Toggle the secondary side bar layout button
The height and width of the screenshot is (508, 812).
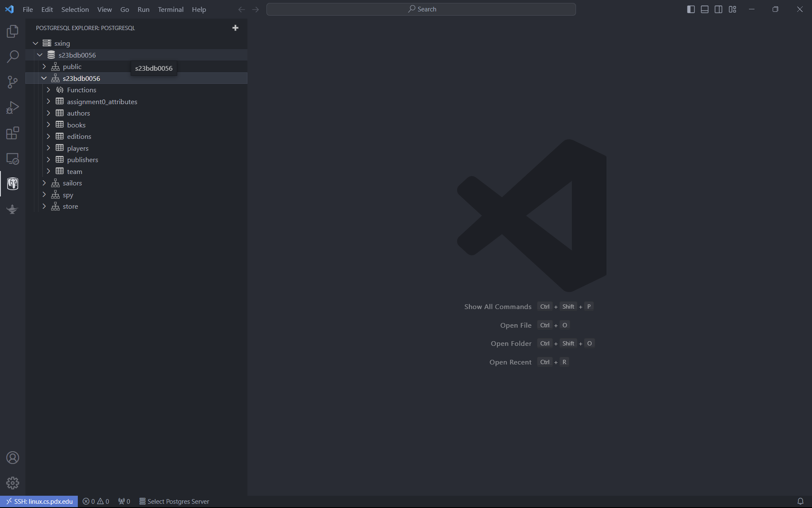719,9
